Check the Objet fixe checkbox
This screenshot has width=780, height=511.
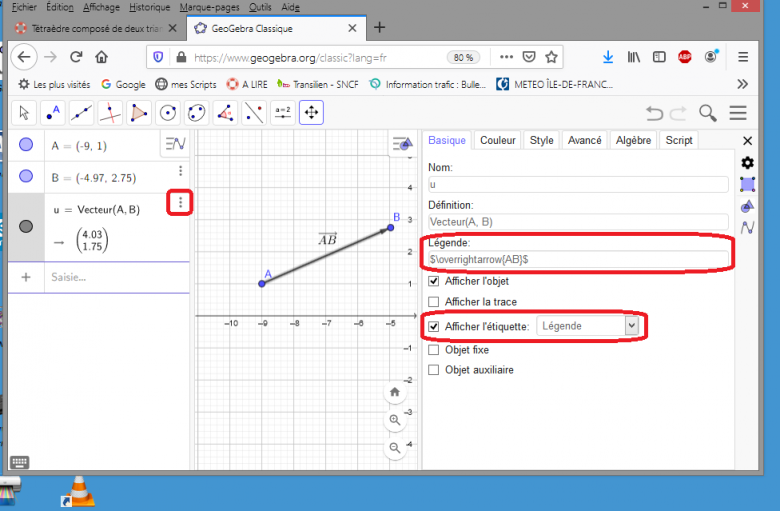click(433, 350)
